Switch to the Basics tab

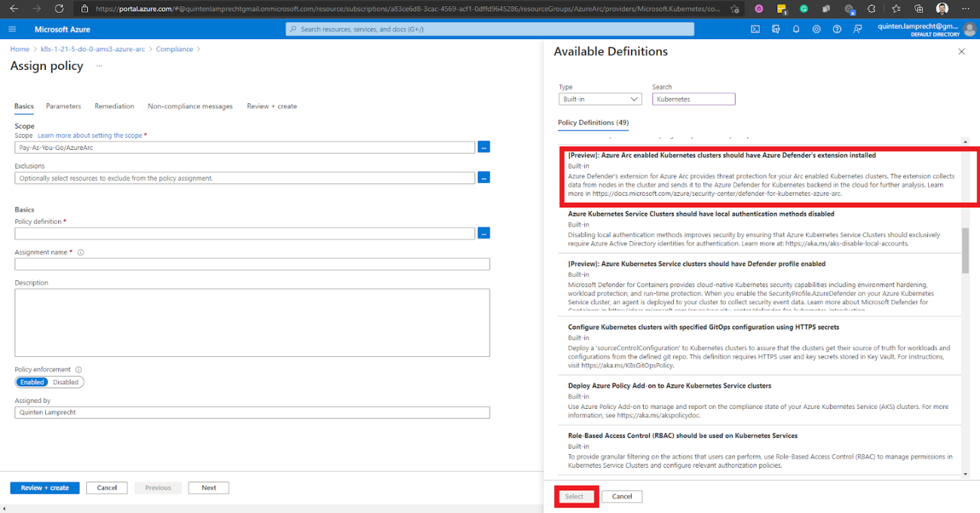coord(24,106)
